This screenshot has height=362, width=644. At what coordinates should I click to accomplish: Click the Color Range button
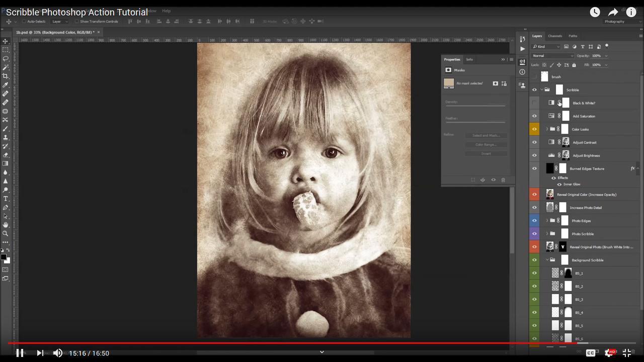(x=485, y=144)
